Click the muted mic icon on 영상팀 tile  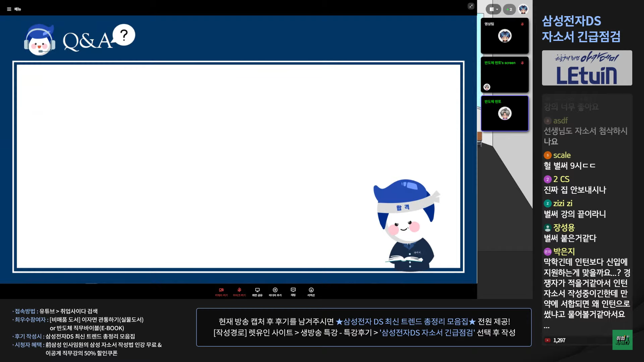tap(522, 24)
